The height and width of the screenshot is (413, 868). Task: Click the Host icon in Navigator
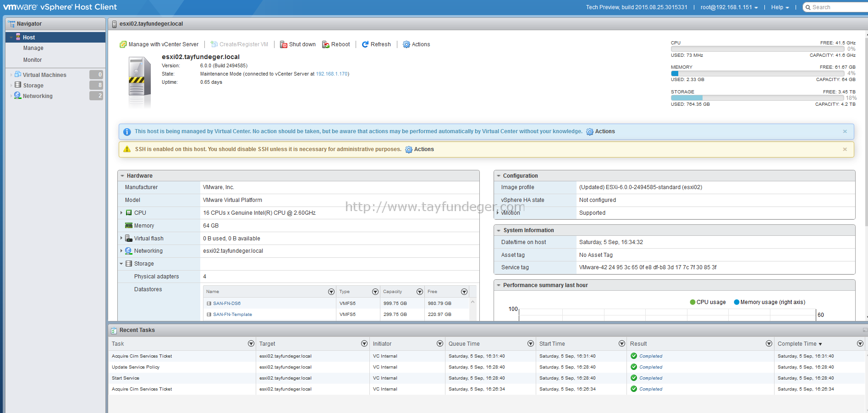(x=18, y=37)
